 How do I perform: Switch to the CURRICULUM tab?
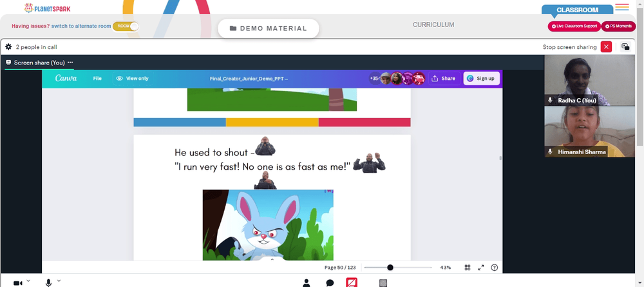[433, 25]
